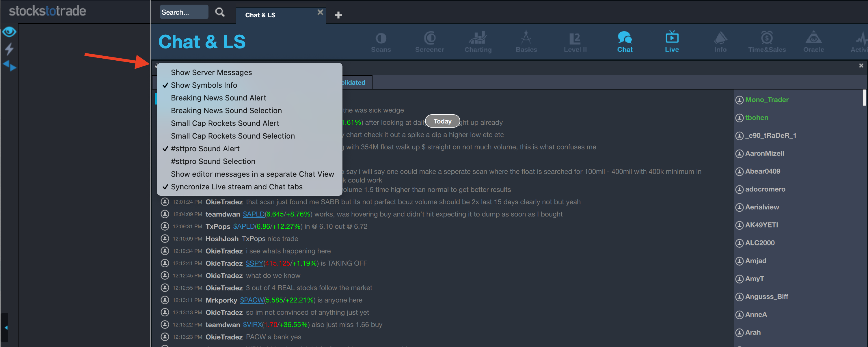Open the $PACW ticker link
The image size is (868, 347).
pyautogui.click(x=252, y=300)
